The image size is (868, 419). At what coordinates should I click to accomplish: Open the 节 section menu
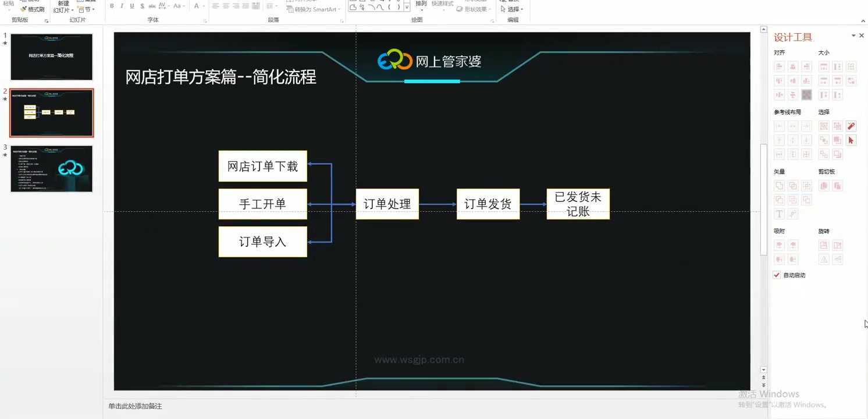[87, 10]
